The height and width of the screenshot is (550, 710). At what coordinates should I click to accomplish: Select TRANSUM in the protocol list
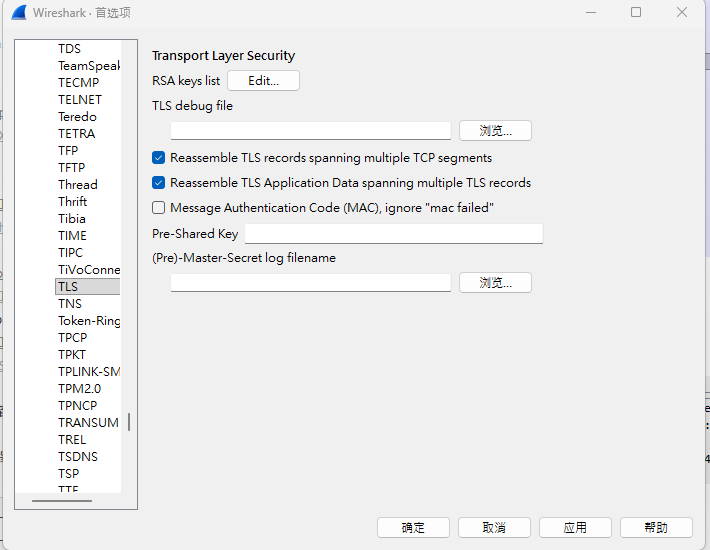click(88, 422)
